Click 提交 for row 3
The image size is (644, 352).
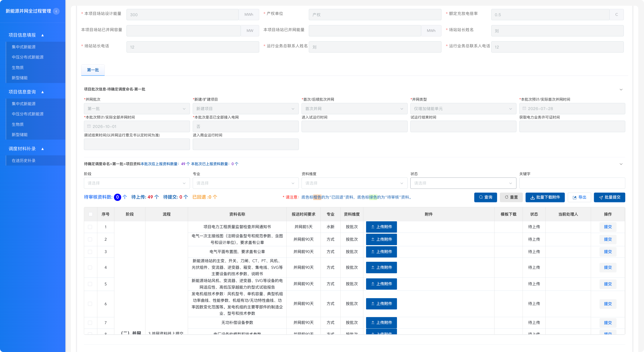point(608,252)
